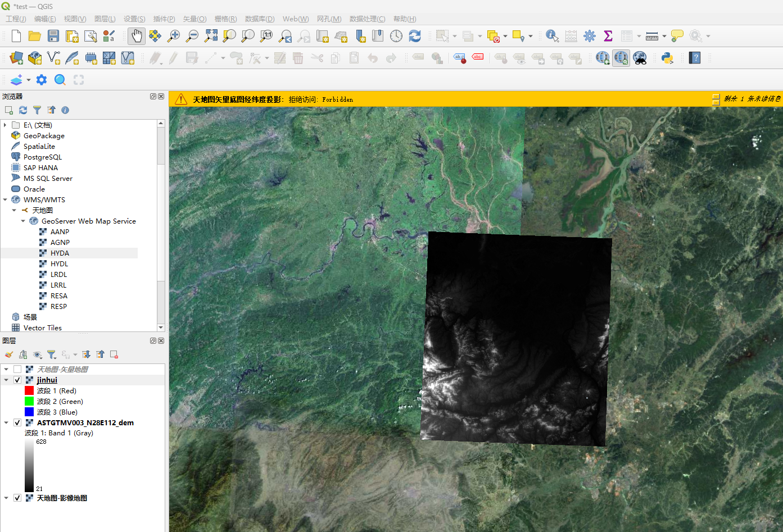Select the Pan Map hand tool

point(136,36)
